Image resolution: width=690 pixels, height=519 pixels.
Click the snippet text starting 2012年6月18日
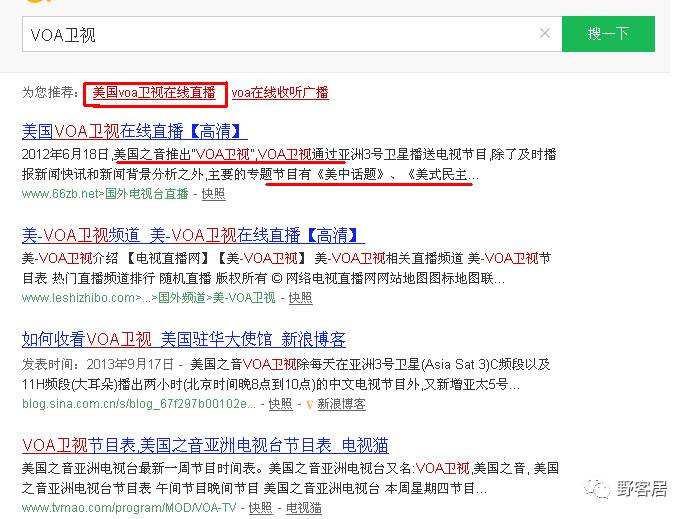coord(289,165)
